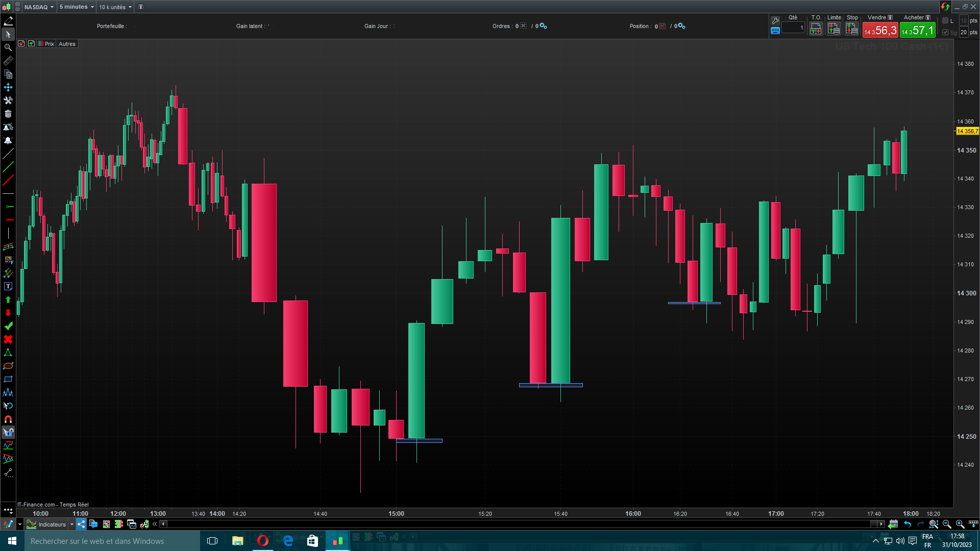Click the Stop order icon
Image resolution: width=980 pixels, height=551 pixels.
pos(852,29)
